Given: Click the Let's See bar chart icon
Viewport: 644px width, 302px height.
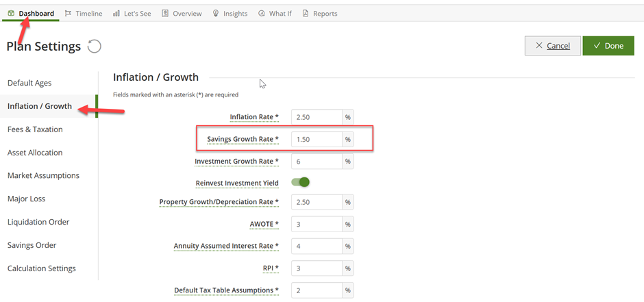Looking at the screenshot, I should tap(116, 14).
